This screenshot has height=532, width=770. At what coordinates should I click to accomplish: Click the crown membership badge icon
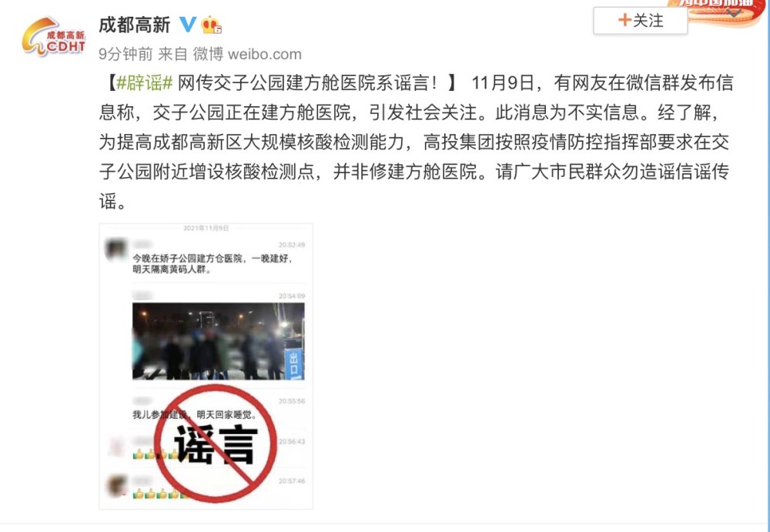(211, 25)
